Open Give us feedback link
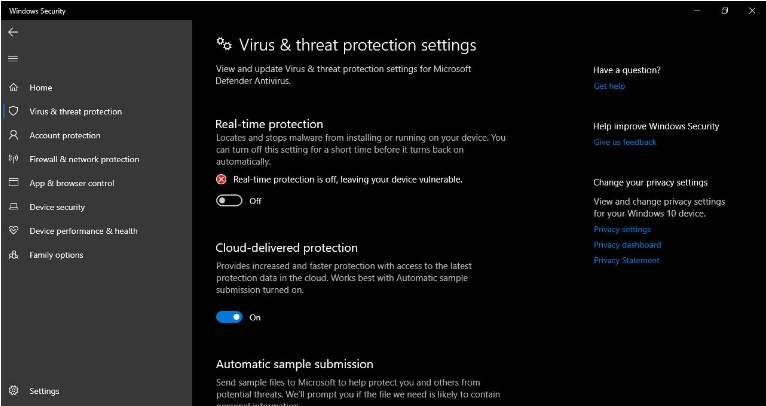Screen dimensions: 766x406 point(625,142)
